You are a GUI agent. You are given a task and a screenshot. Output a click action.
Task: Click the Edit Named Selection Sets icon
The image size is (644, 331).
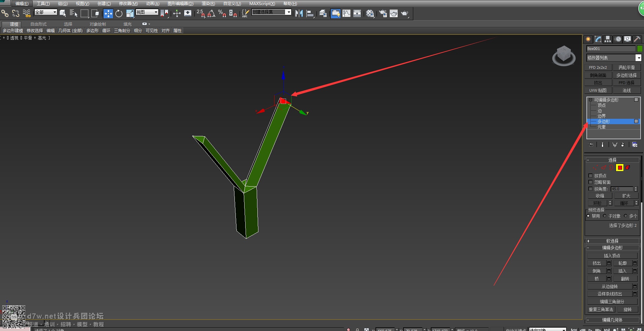(x=245, y=13)
